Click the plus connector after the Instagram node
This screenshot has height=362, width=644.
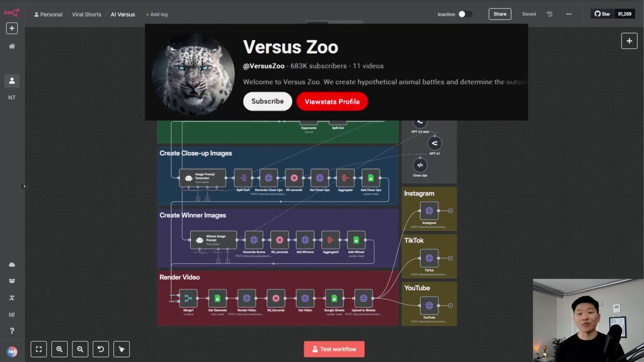[450, 211]
